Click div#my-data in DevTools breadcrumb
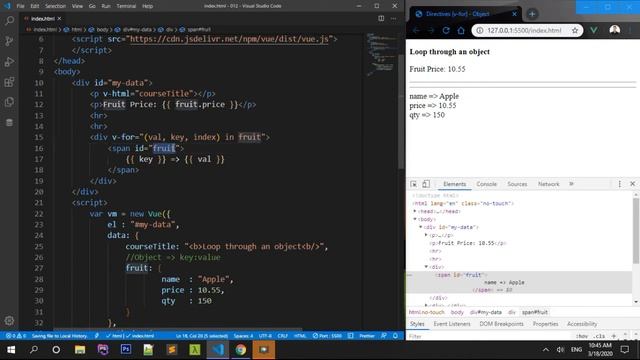 tap(486, 312)
